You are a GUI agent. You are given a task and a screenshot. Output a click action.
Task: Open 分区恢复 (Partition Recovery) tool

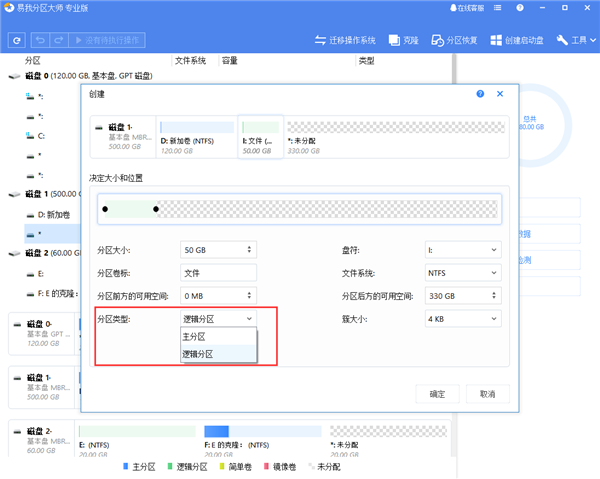point(454,41)
